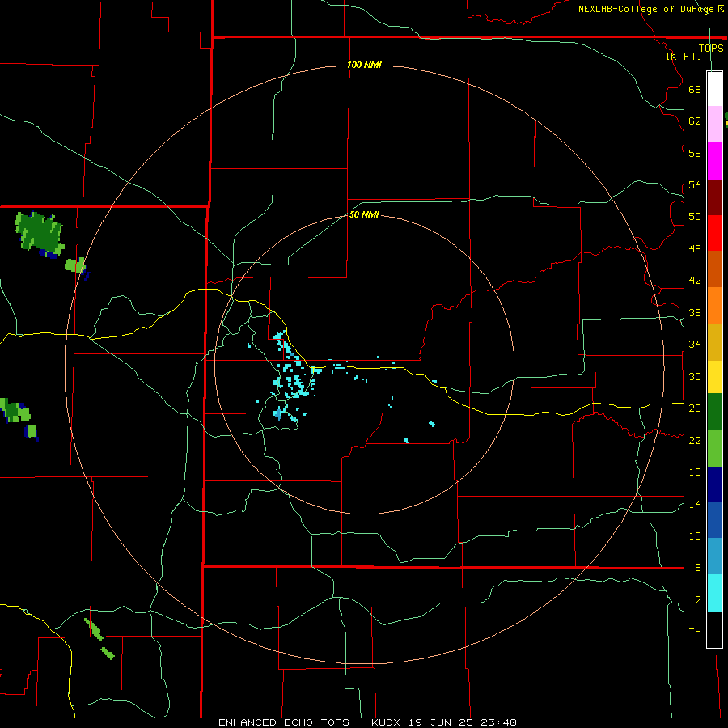Pick the dark orange swatch beside 42
Viewport: 728px width, 728px height.
point(714,269)
